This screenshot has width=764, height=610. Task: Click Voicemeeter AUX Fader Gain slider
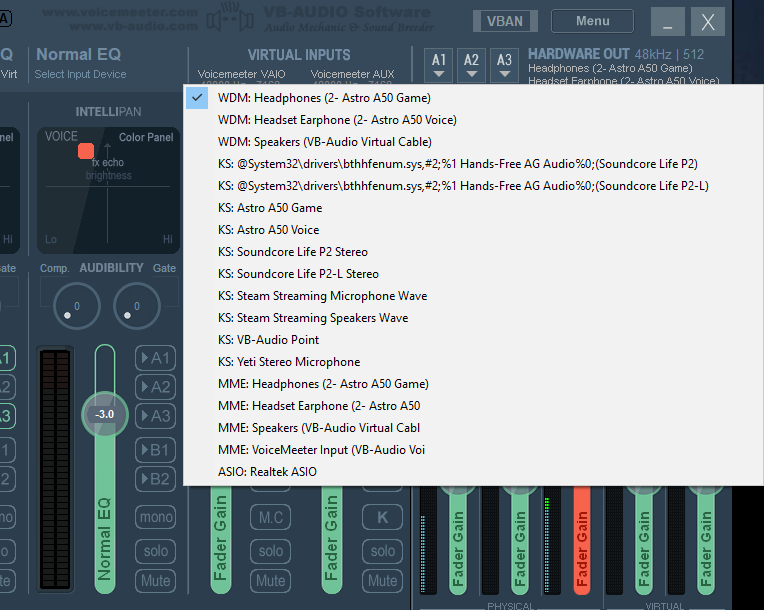tap(332, 540)
